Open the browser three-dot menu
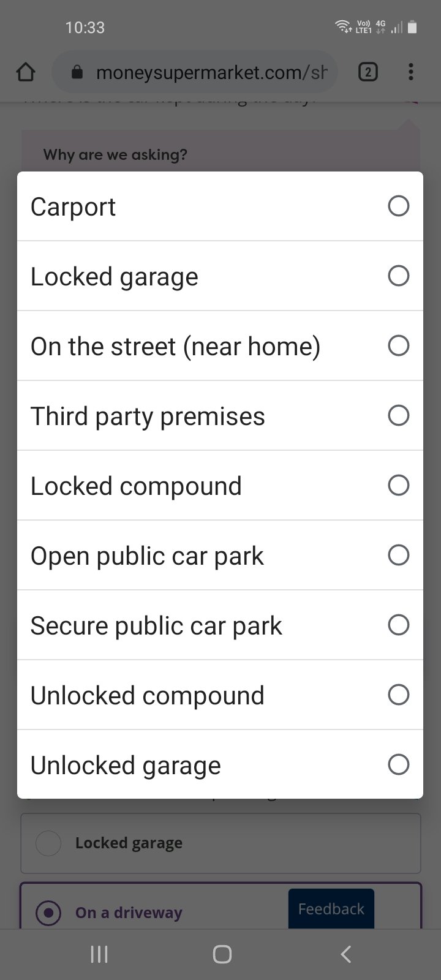The height and width of the screenshot is (980, 441). click(410, 72)
